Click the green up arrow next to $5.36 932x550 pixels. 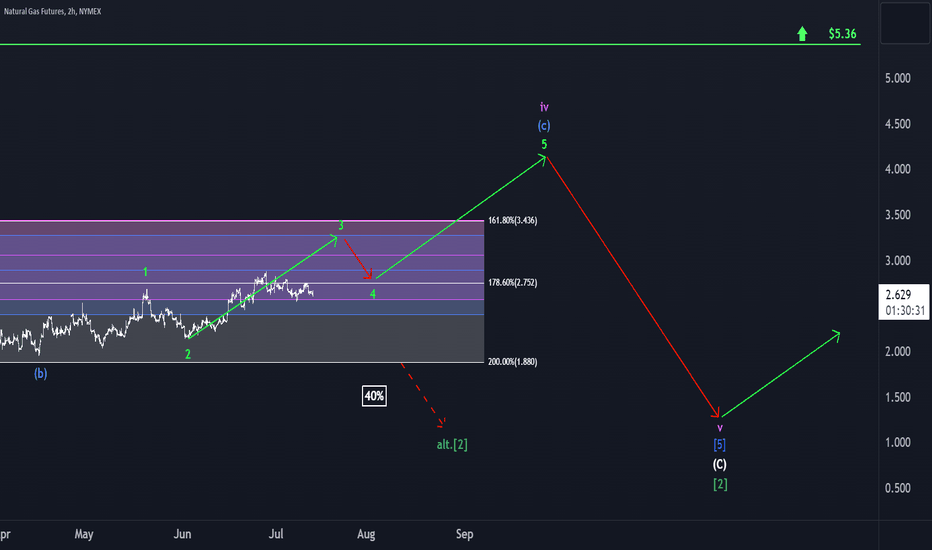tap(802, 33)
